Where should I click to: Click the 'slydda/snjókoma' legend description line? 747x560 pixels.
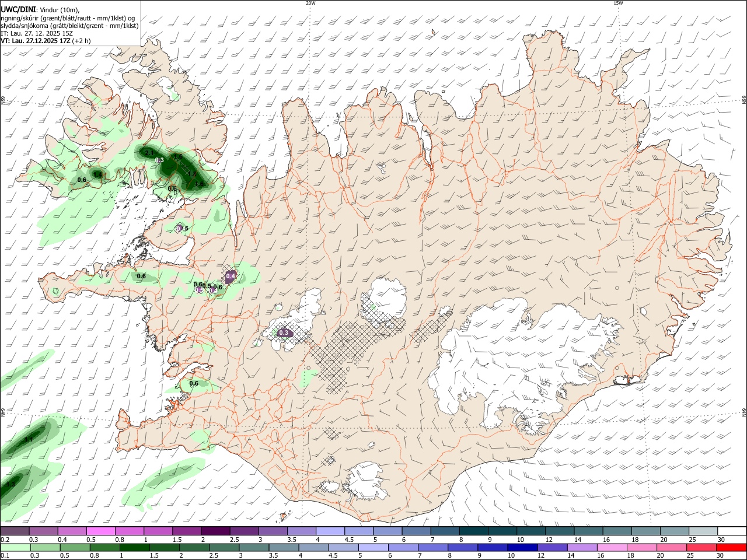coord(69,26)
